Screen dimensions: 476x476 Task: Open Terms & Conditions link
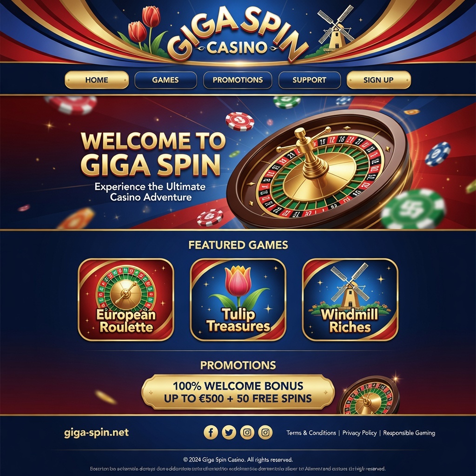(311, 433)
